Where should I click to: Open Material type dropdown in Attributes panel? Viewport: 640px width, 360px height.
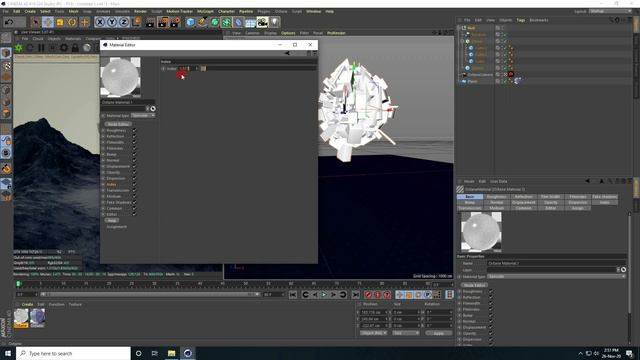(x=557, y=276)
